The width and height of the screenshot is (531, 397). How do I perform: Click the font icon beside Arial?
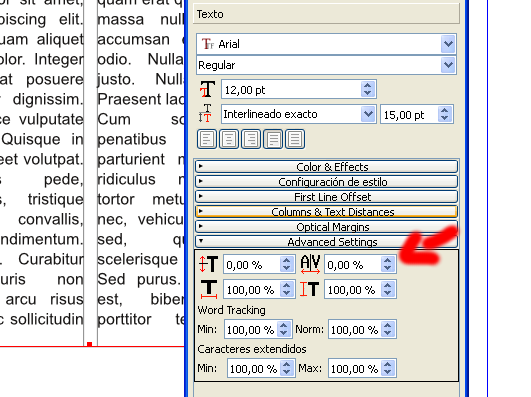(208, 44)
